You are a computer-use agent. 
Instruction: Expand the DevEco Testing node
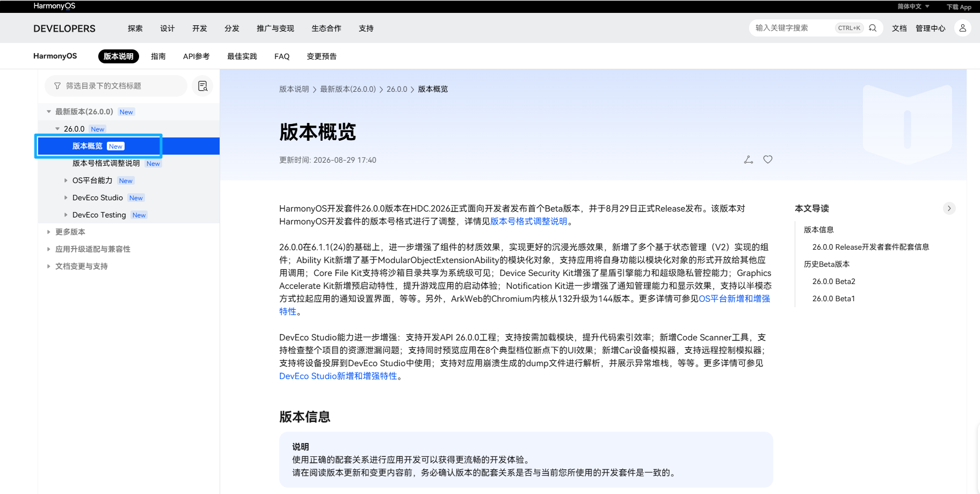tap(66, 215)
